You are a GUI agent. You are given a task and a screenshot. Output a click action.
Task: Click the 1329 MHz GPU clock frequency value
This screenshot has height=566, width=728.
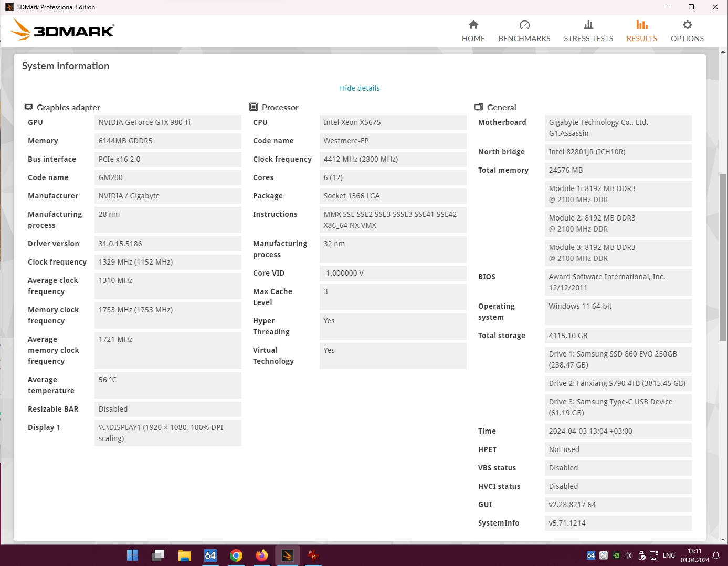168,262
